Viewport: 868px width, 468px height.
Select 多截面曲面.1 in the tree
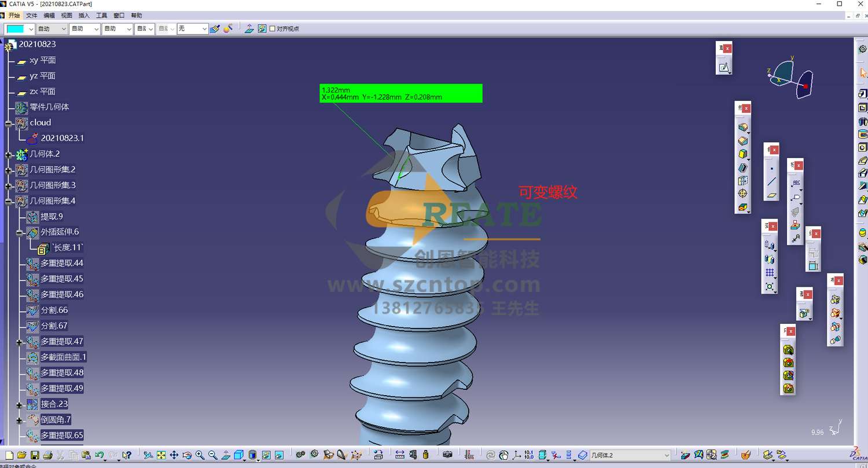(x=63, y=357)
